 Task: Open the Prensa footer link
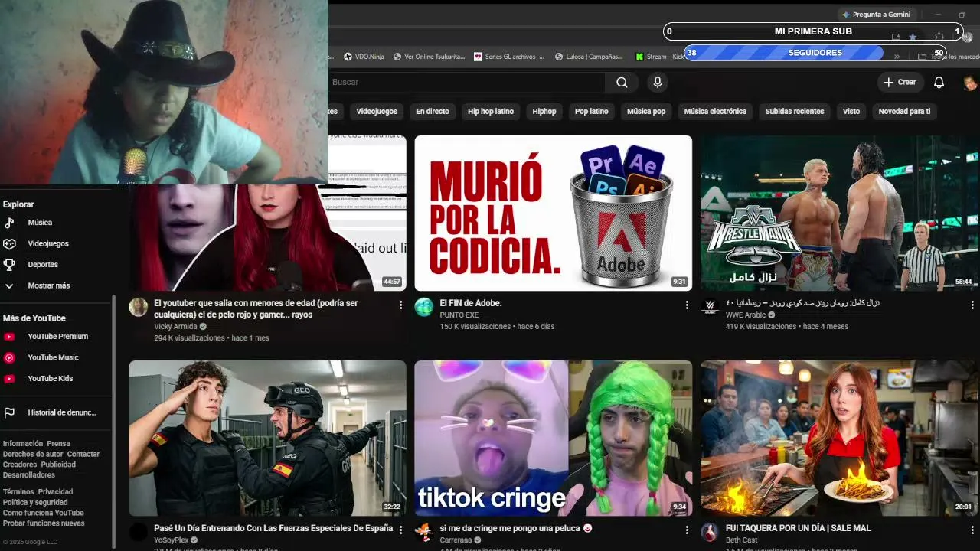click(58, 444)
